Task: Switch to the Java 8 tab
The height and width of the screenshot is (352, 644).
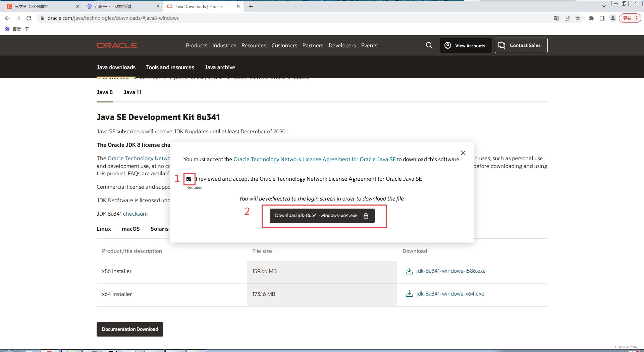Action: [105, 92]
